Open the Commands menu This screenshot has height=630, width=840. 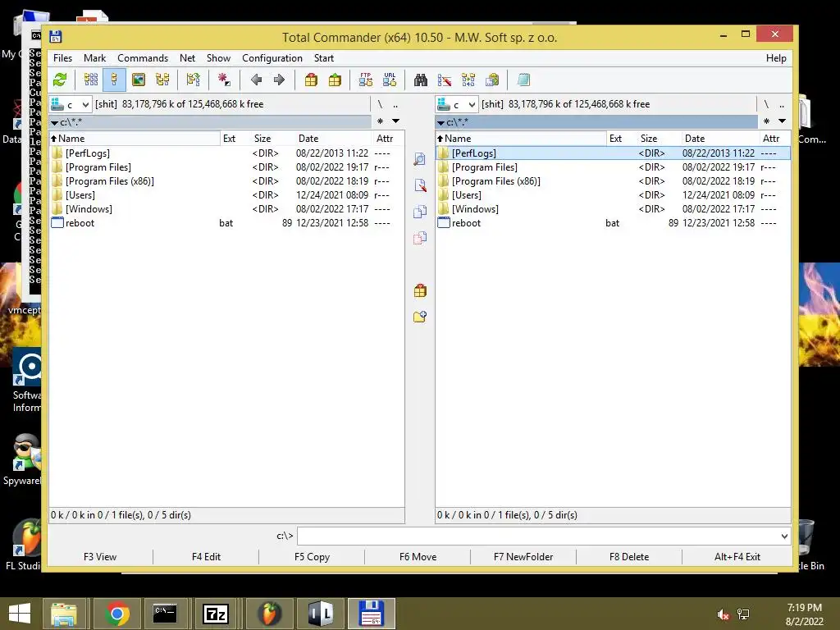point(143,58)
